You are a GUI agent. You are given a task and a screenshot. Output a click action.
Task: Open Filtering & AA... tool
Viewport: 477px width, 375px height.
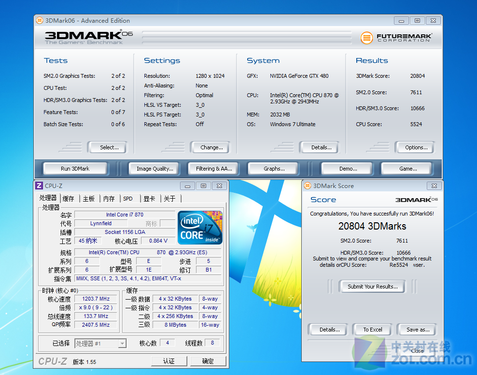[213, 169]
